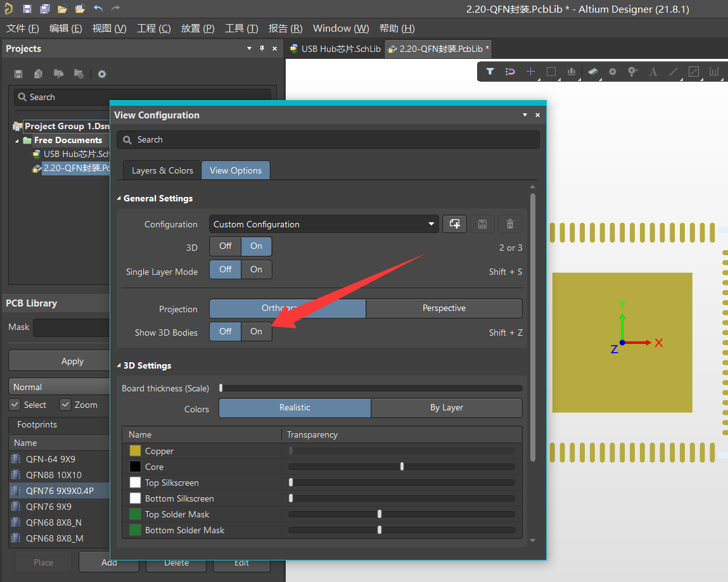Screen dimensions: 728x582
Task: Click the Save All icon
Action: [44, 9]
